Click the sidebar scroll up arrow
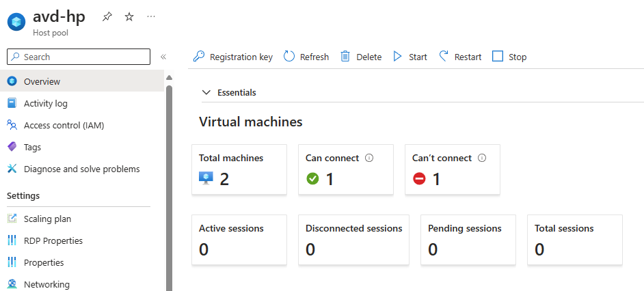 click(x=169, y=78)
